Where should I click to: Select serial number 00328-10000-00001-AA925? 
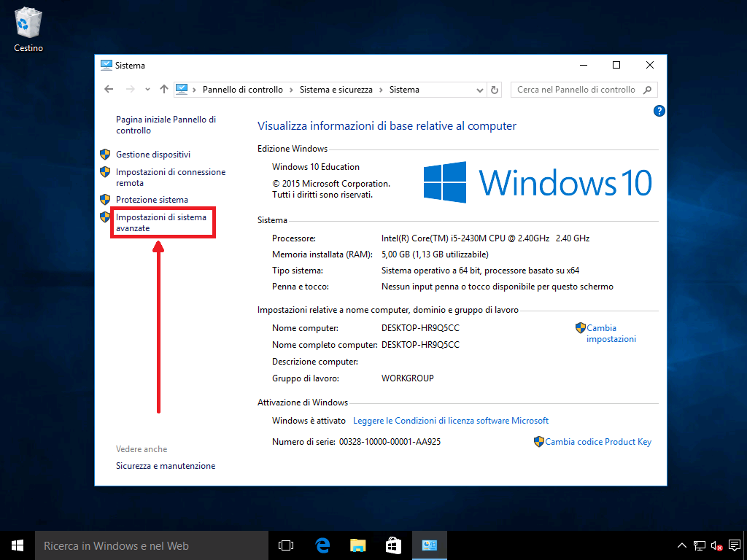tap(390, 442)
